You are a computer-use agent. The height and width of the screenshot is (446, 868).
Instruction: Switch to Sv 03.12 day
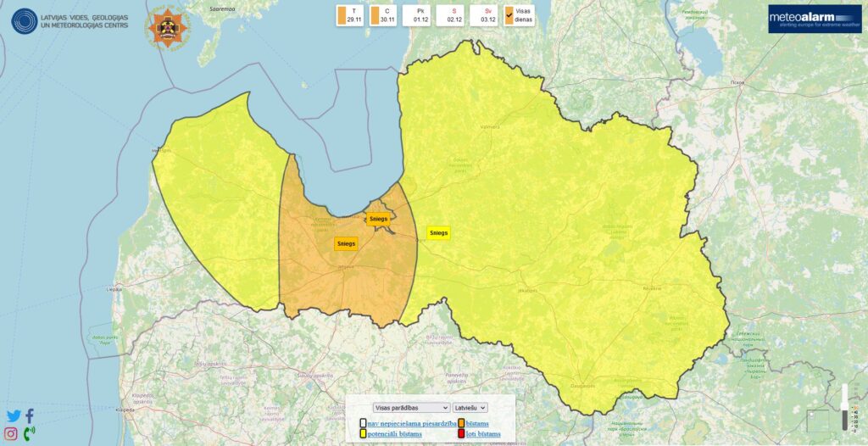click(x=487, y=15)
